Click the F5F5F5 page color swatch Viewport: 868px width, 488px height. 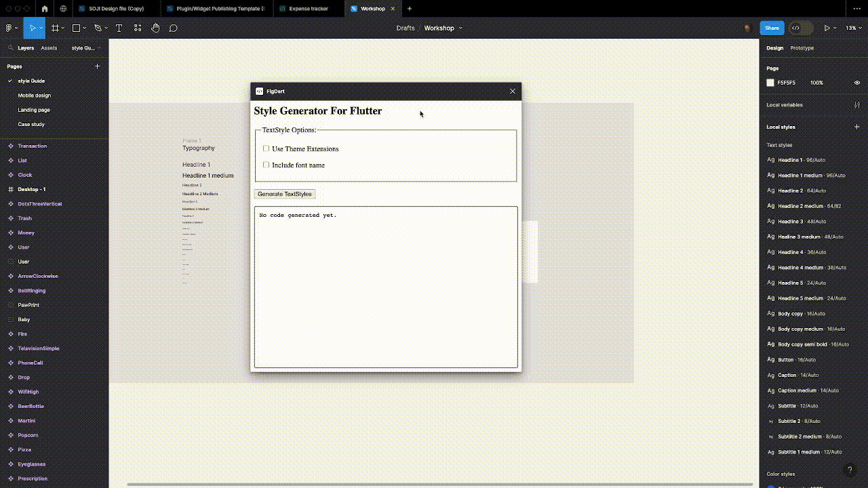(x=770, y=83)
